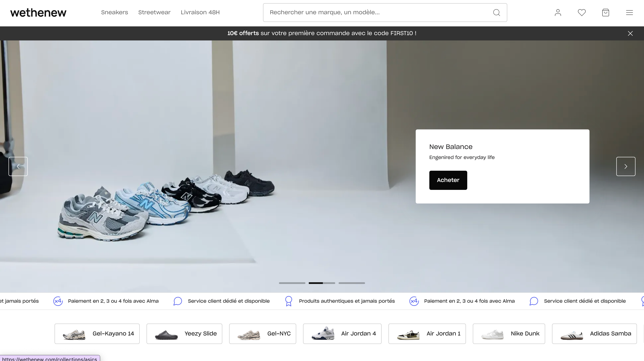Open the Air Jordan 1 shortcut

(x=427, y=334)
